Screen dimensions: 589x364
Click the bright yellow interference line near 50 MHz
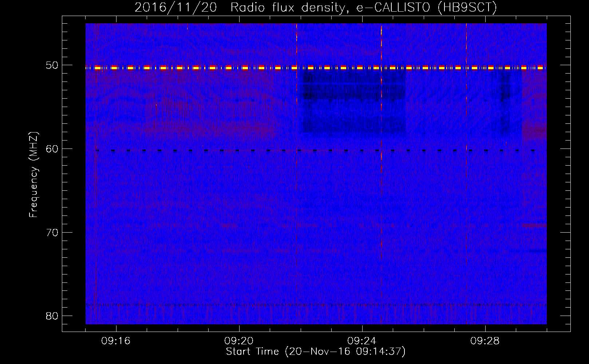point(316,68)
